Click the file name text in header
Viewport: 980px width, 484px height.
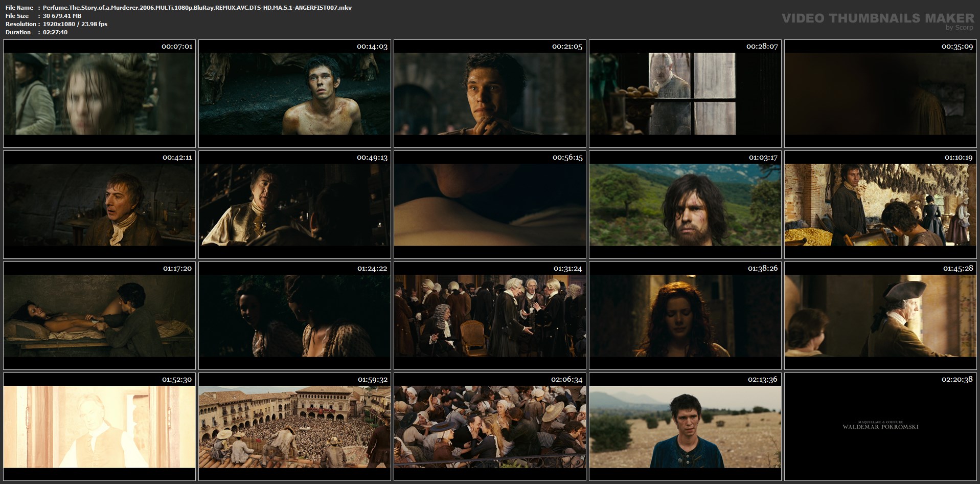point(197,8)
